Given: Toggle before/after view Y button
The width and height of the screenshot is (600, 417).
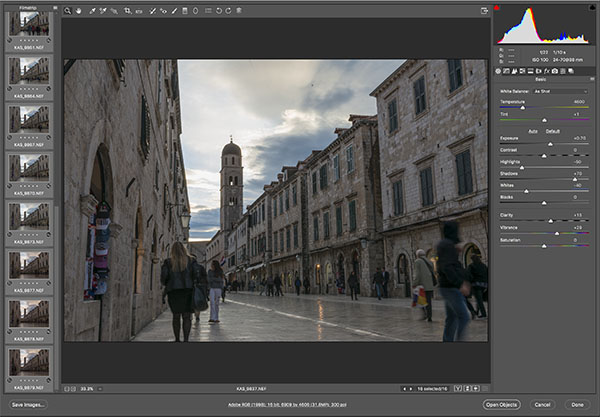Looking at the screenshot, I should (458, 389).
